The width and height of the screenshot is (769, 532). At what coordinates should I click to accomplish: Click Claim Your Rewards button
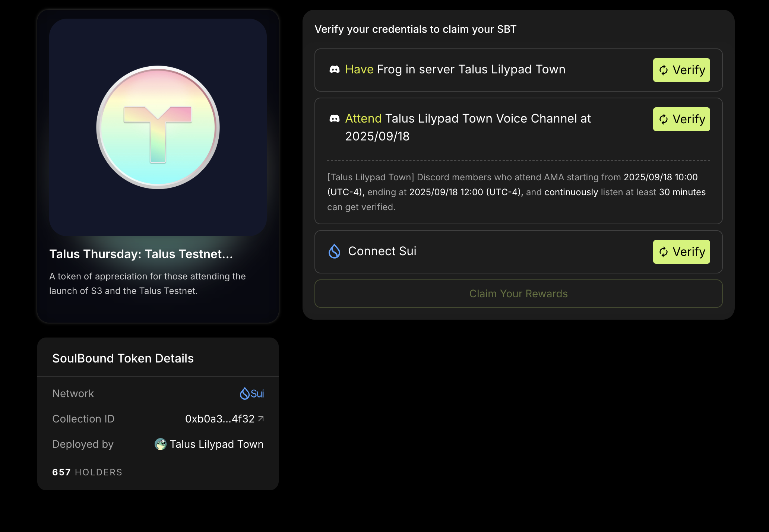[518, 294]
